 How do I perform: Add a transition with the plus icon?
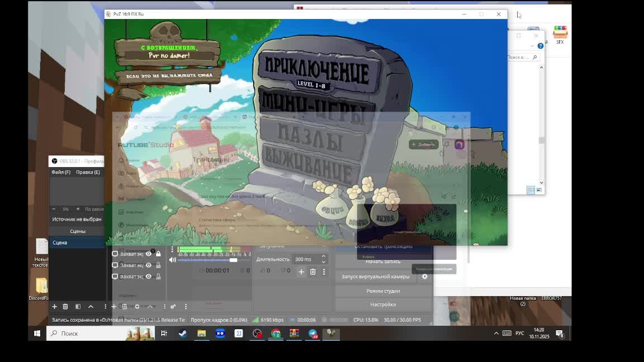point(301,271)
